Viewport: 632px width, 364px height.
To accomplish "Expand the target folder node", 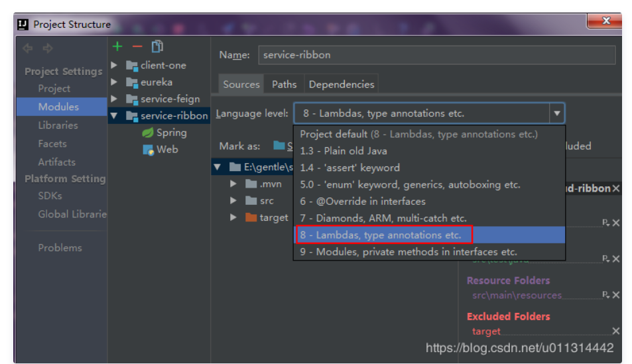I will (233, 217).
